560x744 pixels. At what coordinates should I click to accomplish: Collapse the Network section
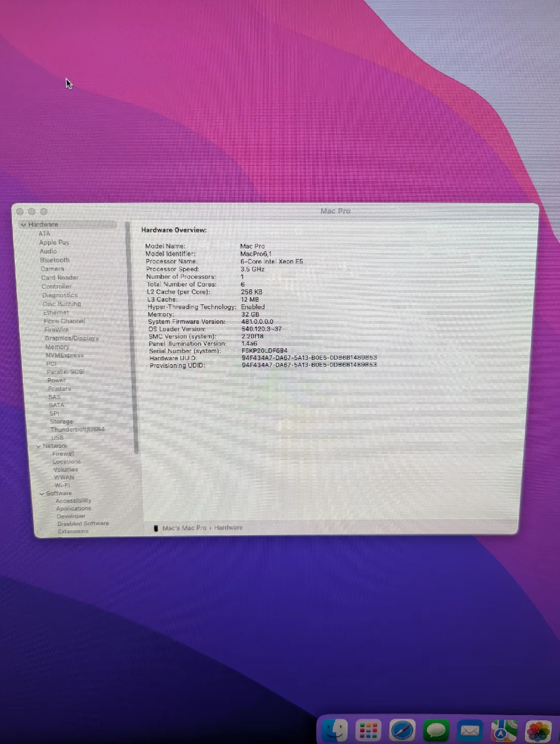(x=39, y=445)
